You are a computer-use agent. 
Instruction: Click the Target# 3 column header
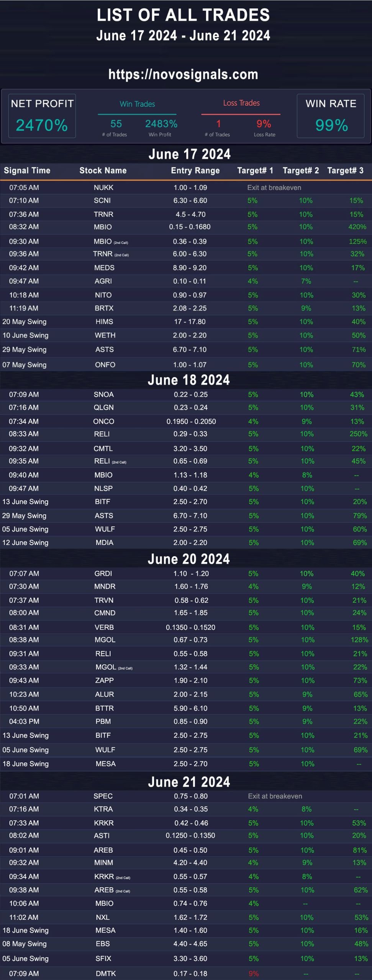coord(345,170)
